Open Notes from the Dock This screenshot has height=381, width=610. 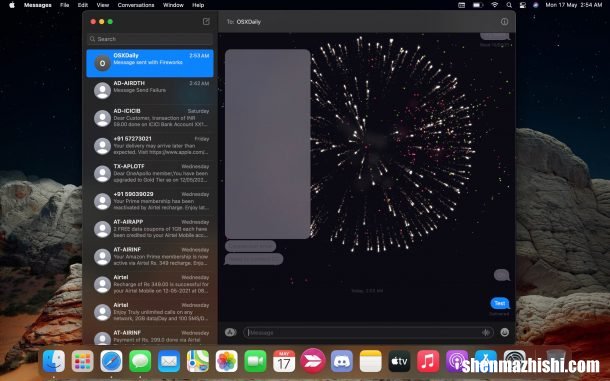tap(370, 361)
